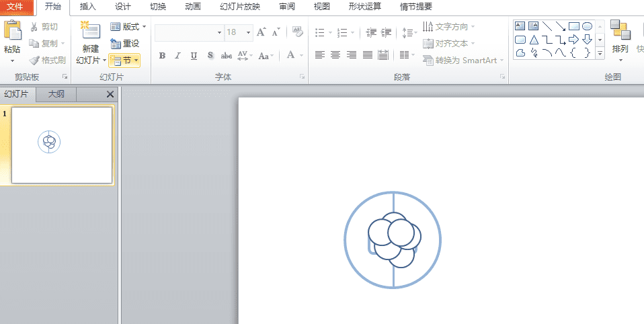Image resolution: width=644 pixels, height=324 pixels.
Task: Align text right
Action: click(351, 54)
